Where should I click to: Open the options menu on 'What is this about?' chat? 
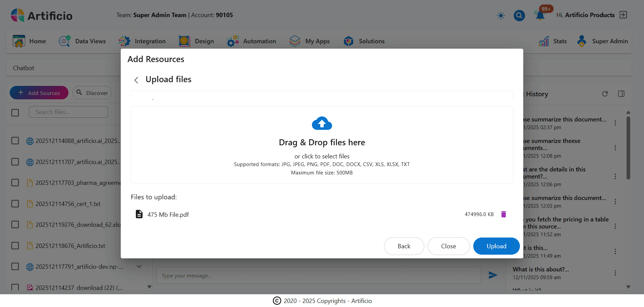click(616, 273)
